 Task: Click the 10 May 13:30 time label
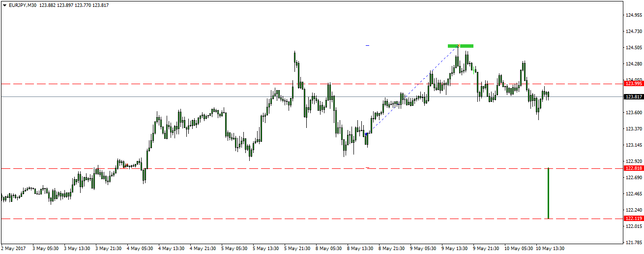(550, 249)
